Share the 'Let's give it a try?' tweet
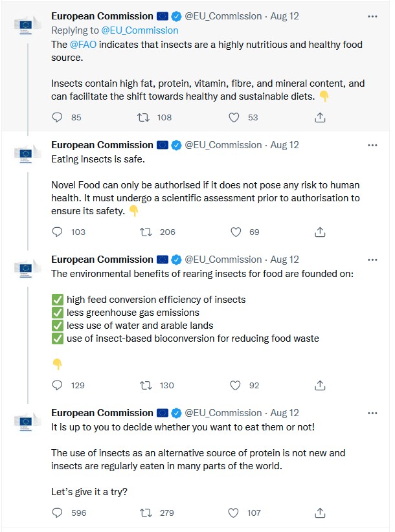This screenshot has height=532, width=395. pos(320,513)
